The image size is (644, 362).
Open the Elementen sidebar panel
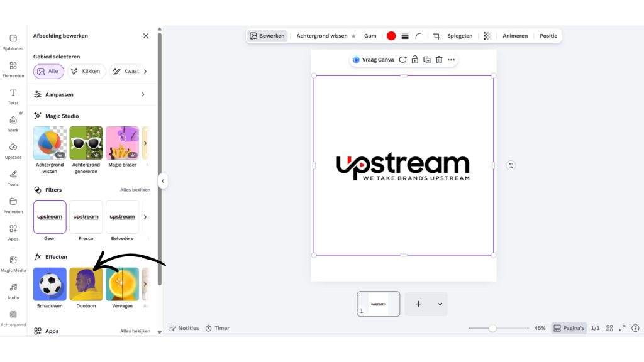point(13,69)
